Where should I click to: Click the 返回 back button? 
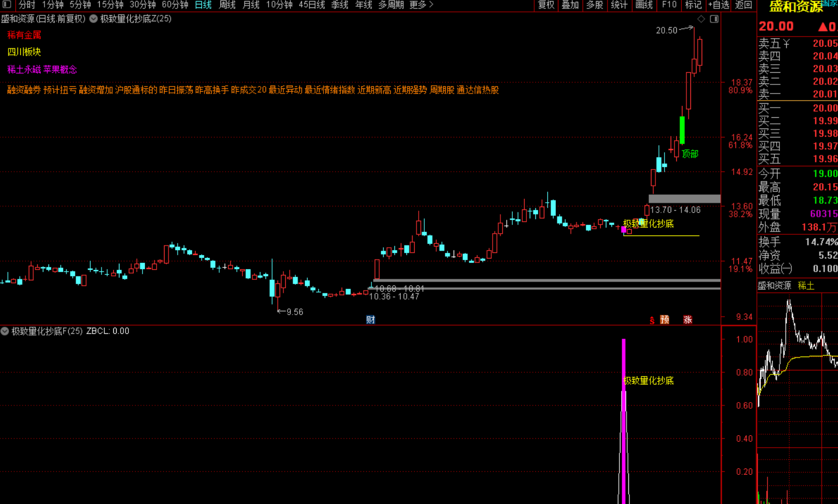click(743, 5)
